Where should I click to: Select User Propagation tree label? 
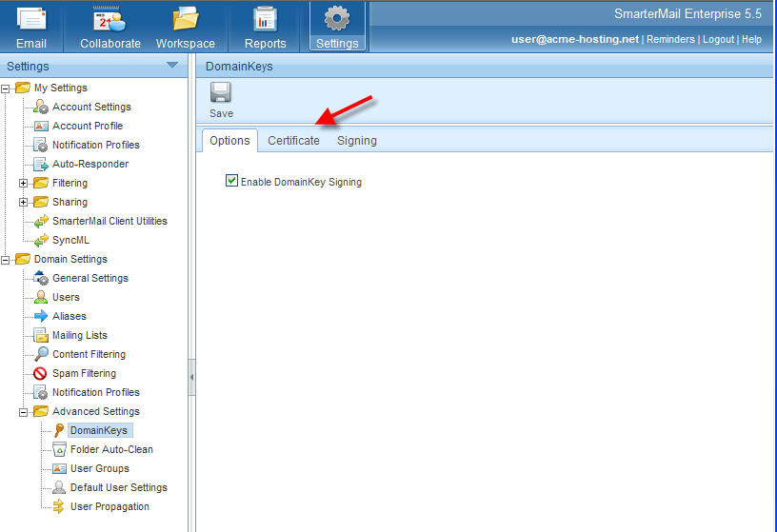pyautogui.click(x=110, y=506)
